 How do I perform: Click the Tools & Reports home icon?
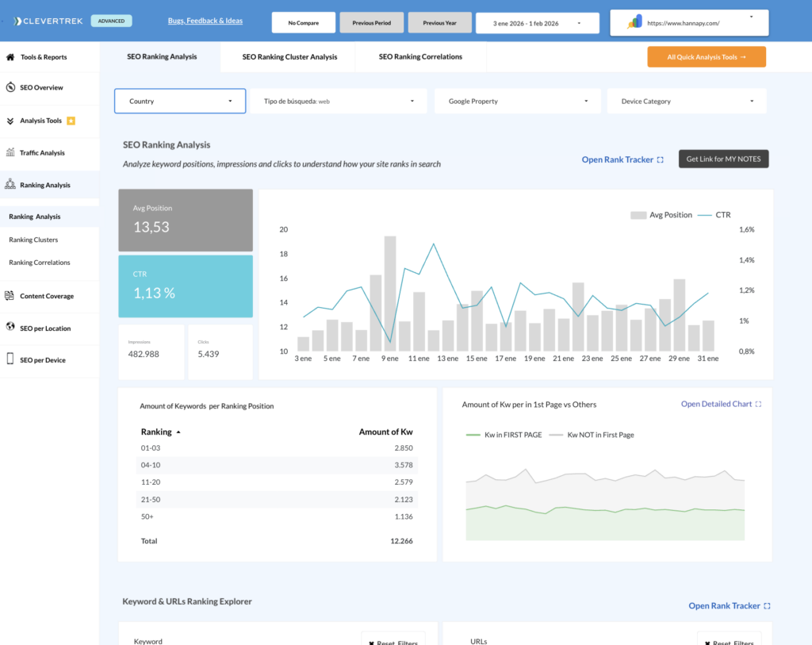(10, 57)
